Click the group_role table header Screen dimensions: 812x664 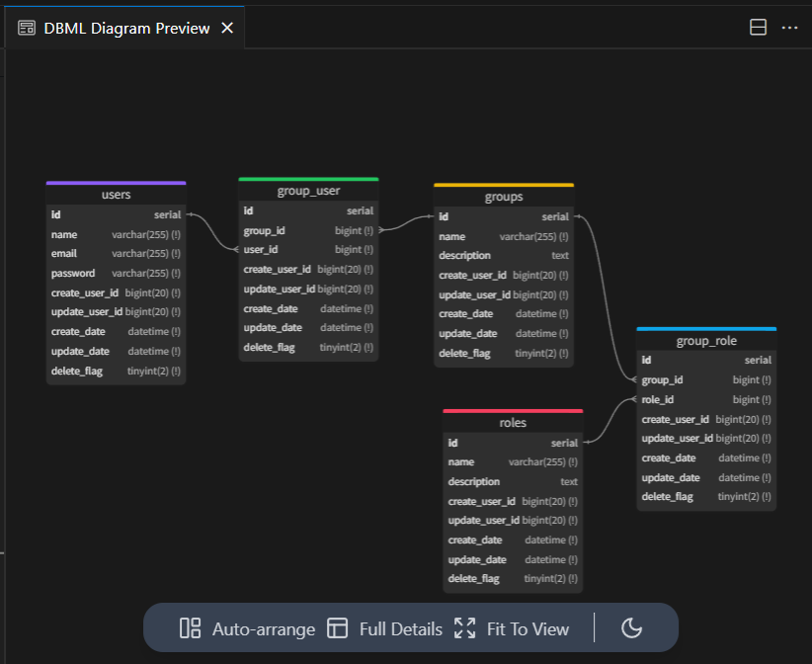click(x=706, y=341)
